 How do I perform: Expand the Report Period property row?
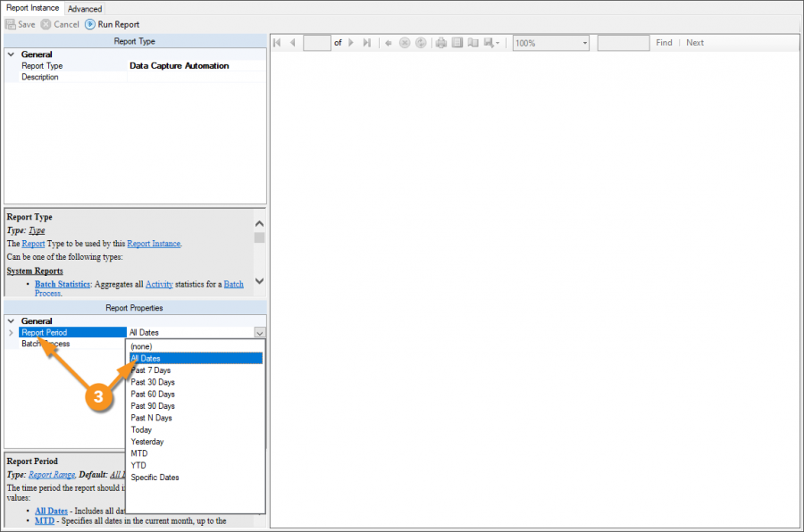11,333
